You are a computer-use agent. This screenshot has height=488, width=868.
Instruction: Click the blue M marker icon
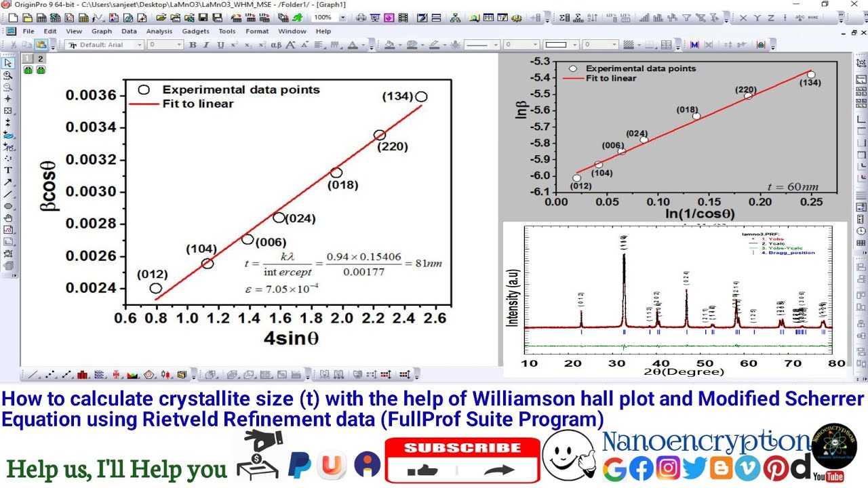[x=694, y=45]
